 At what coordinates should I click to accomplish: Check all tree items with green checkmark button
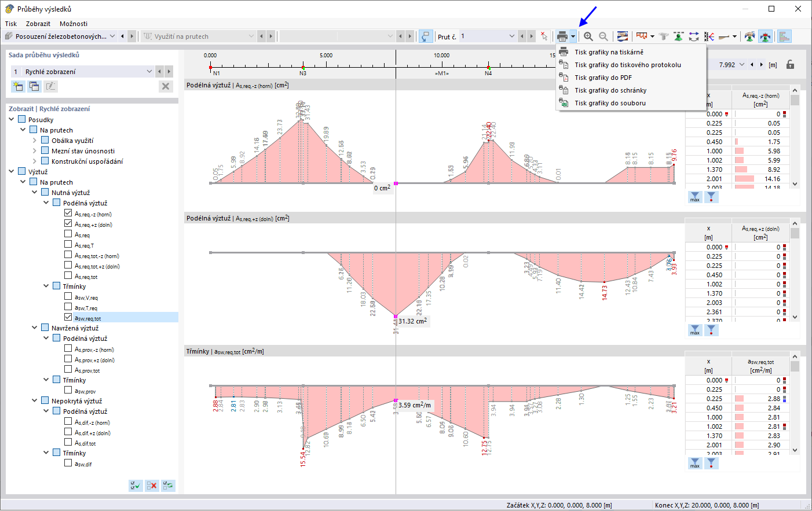pos(136,486)
